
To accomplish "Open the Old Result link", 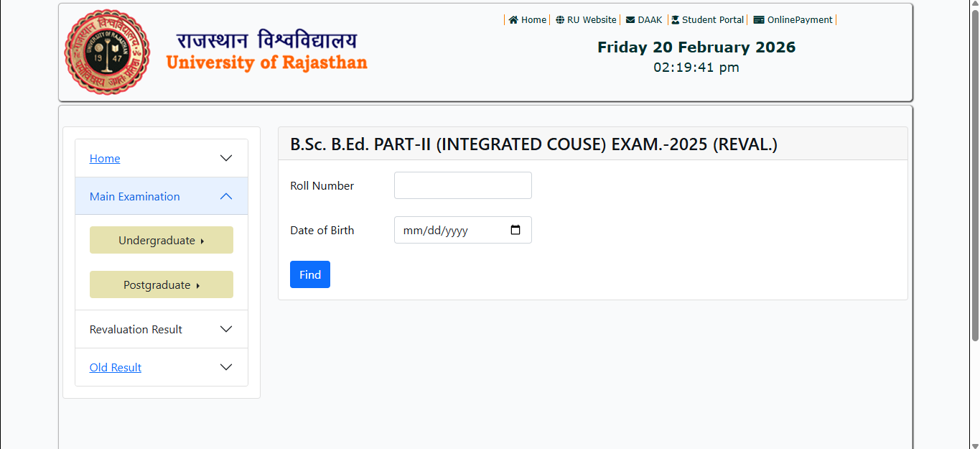I will tap(115, 366).
